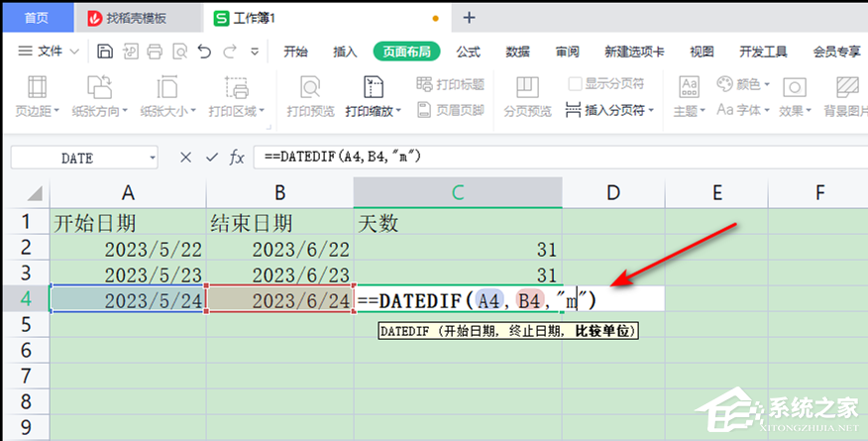Click the 插入分页符 insert page break icon

(x=573, y=110)
